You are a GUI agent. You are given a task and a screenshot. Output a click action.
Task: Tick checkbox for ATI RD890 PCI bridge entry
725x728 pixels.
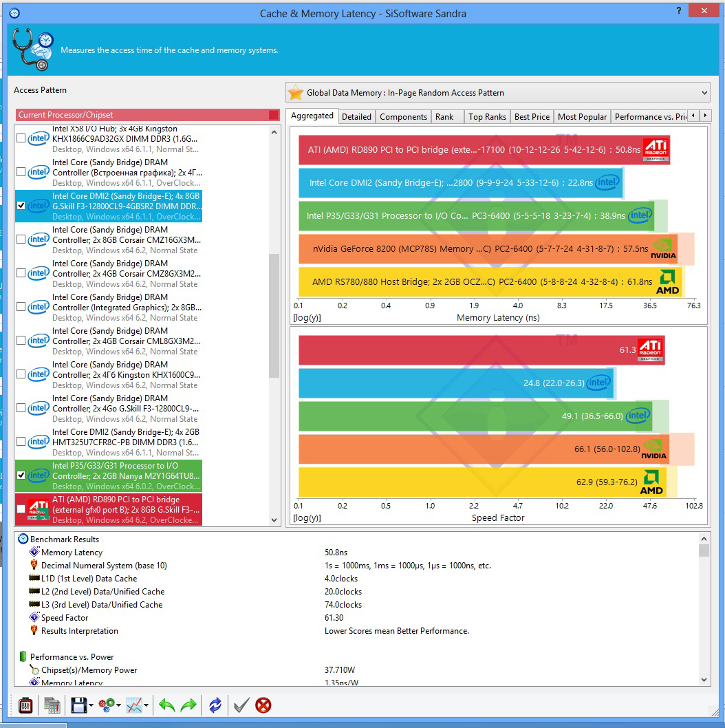[x=21, y=509]
